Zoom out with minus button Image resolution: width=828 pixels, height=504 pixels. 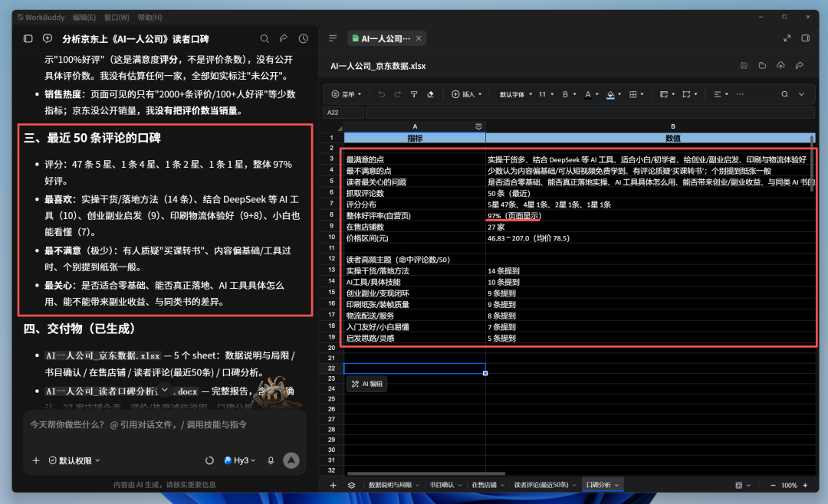773,485
